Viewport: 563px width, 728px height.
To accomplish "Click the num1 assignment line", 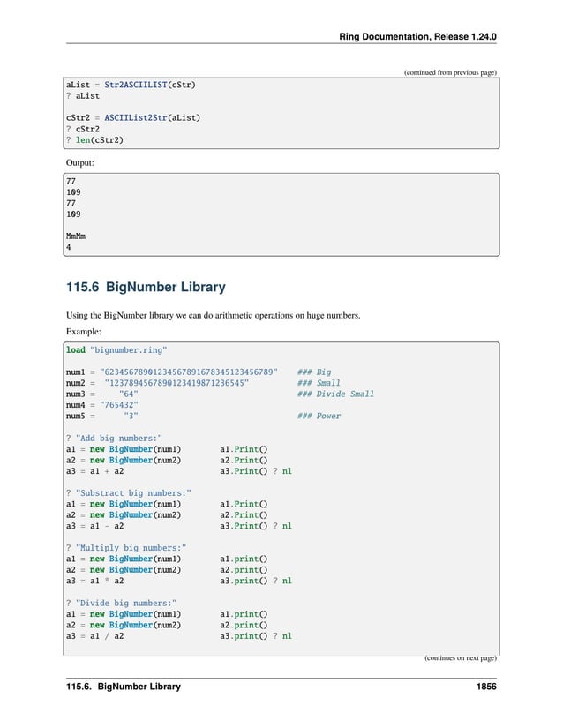I will click(172, 372).
